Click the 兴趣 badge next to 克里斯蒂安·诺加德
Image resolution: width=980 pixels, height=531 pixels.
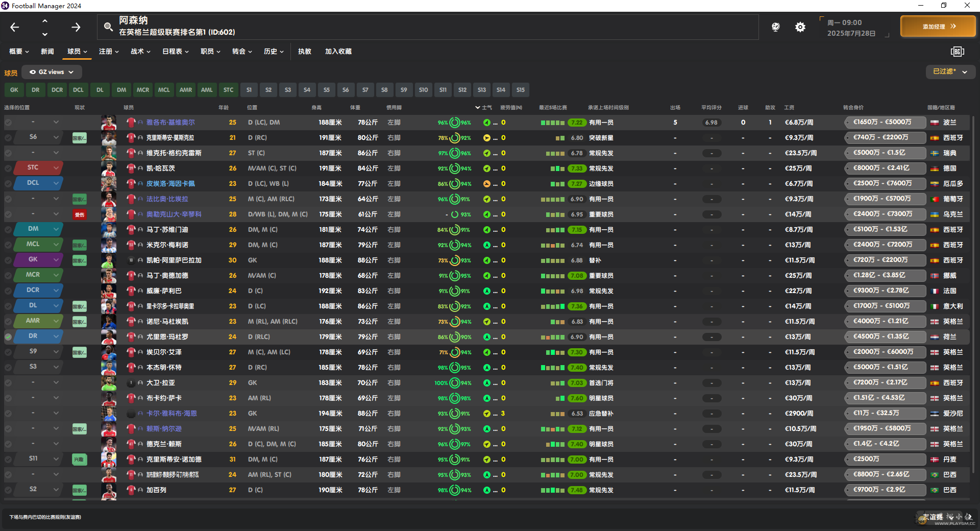coord(79,460)
